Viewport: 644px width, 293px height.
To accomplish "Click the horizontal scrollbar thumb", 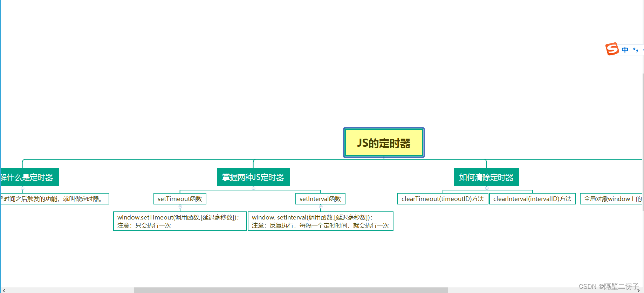I will point(291,290).
